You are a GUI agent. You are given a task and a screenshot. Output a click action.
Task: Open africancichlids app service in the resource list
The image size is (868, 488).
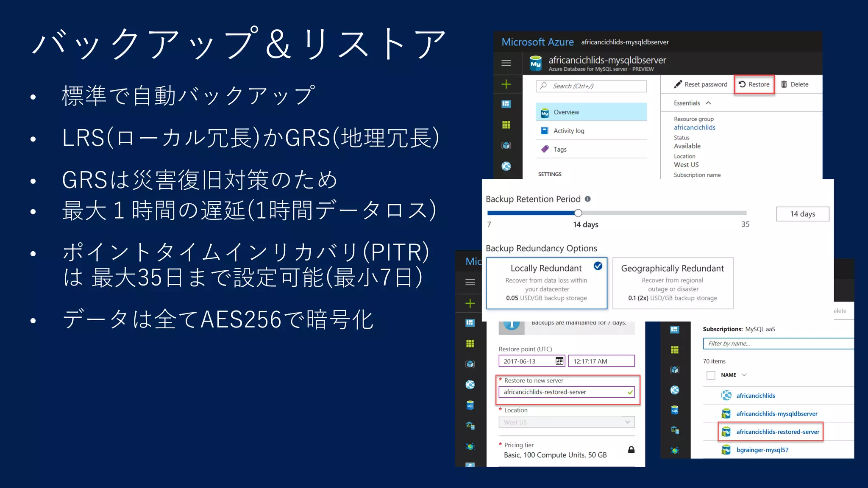[x=755, y=396]
